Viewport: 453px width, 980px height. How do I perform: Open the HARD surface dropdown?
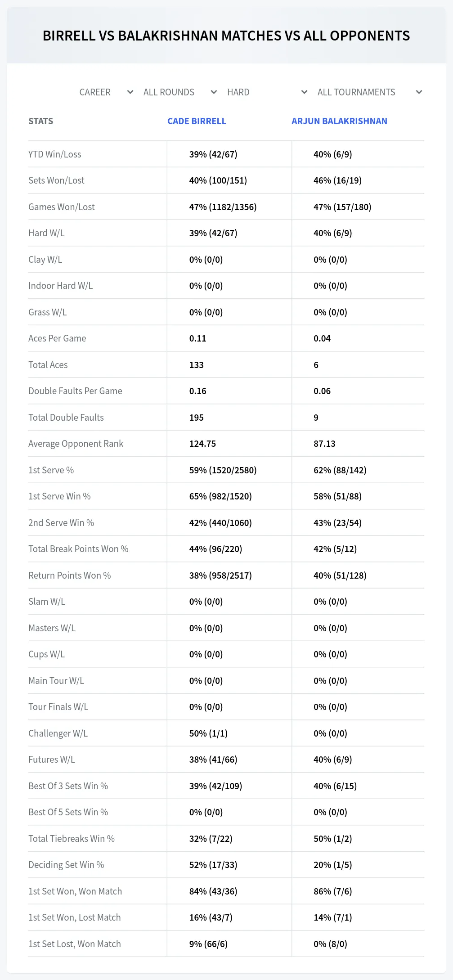[267, 92]
